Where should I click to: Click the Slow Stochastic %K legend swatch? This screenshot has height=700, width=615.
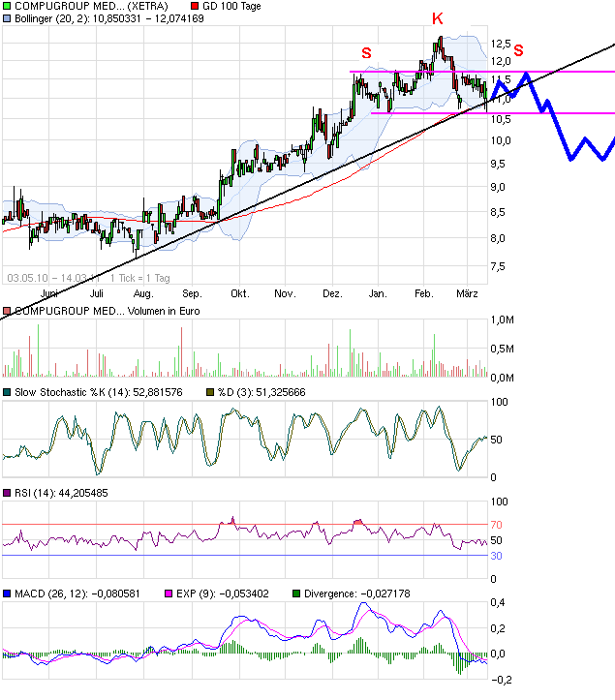(x=7, y=392)
